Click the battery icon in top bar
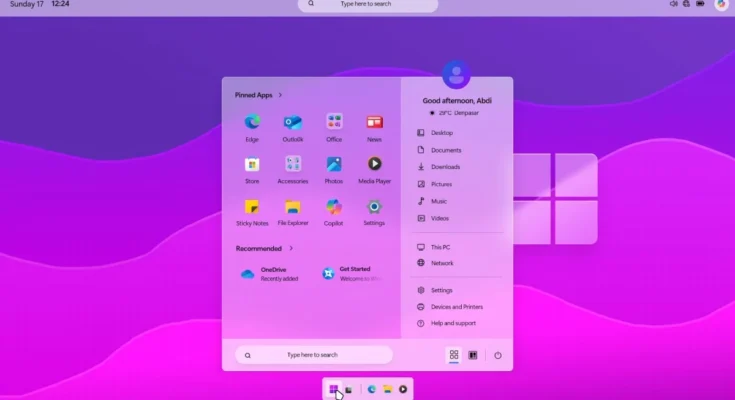This screenshot has height=400, width=735. coord(700,4)
